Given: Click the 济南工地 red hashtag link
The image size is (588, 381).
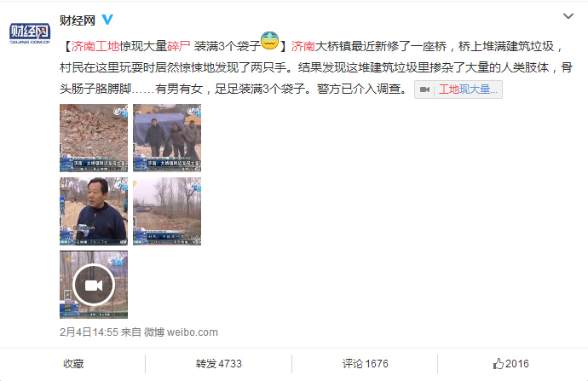Looking at the screenshot, I should coord(95,46).
